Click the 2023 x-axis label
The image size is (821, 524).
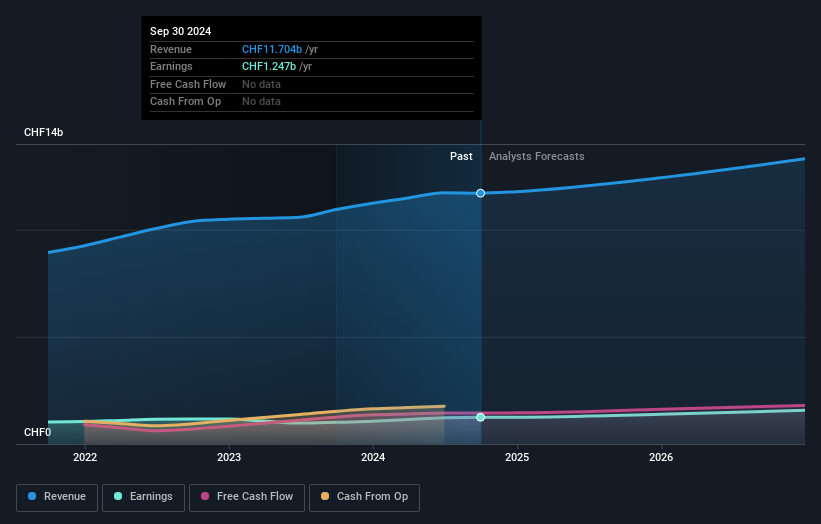click(229, 457)
